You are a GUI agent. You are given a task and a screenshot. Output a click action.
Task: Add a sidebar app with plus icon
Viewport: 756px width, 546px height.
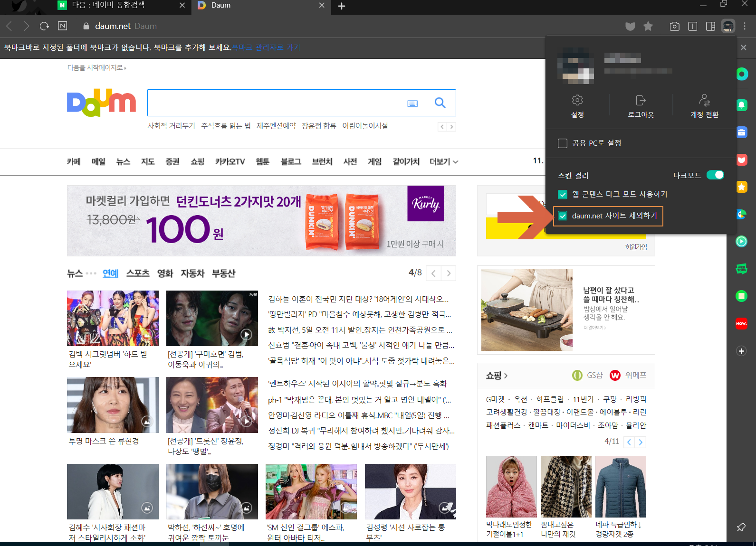(x=741, y=351)
